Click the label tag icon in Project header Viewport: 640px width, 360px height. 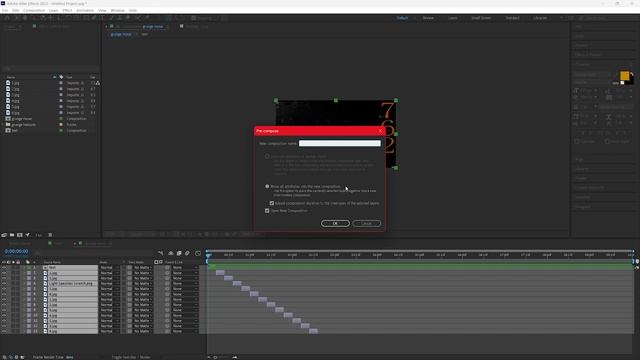coord(61,77)
